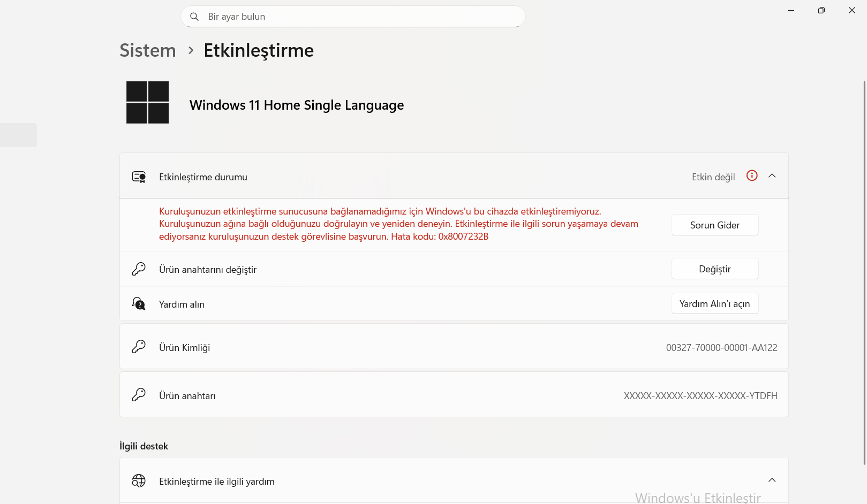
Task: Select the product key ending in YTDFH
Action: pos(700,396)
